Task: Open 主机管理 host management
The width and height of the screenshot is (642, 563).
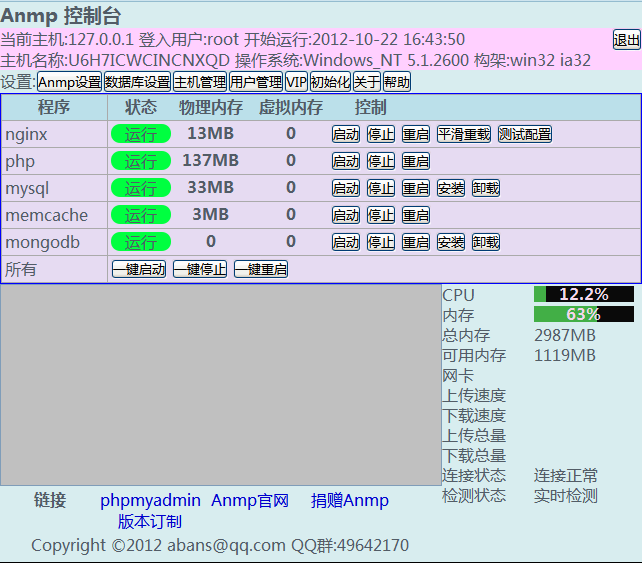Action: [x=200, y=82]
